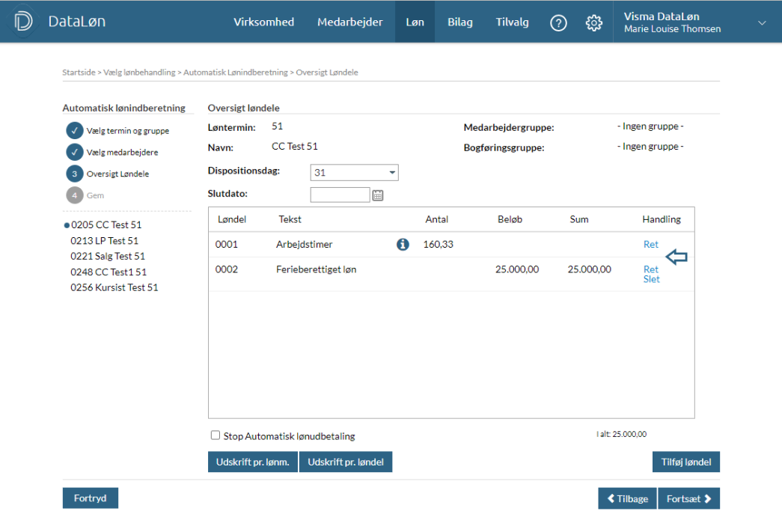This screenshot has width=782, height=532.
Task: Click the Tilføj løndel button
Action: click(686, 462)
